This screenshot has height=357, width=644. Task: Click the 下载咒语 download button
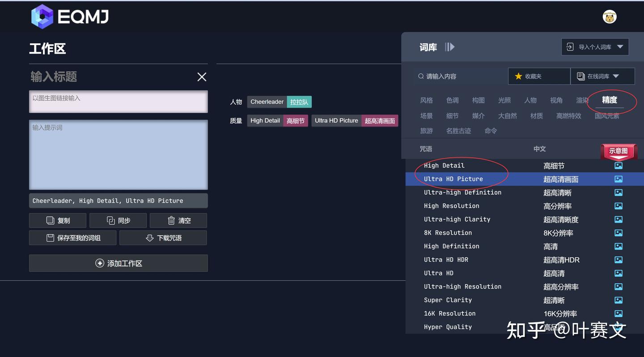point(163,238)
